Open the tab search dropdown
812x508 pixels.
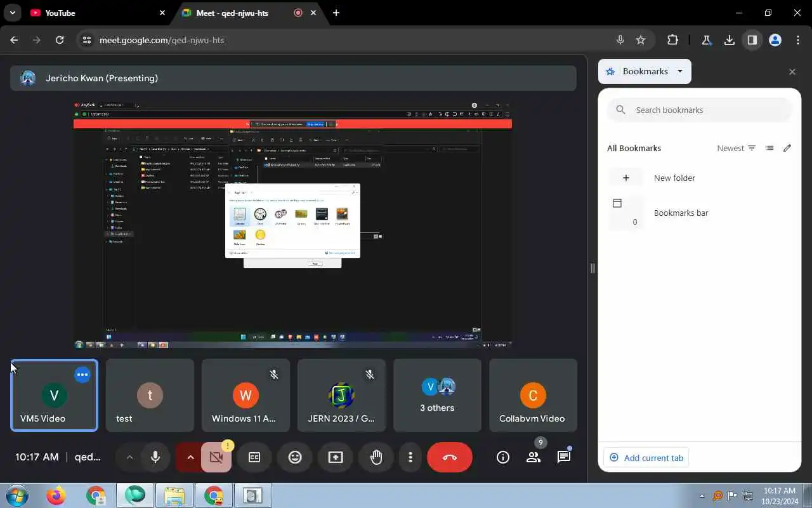click(x=12, y=13)
